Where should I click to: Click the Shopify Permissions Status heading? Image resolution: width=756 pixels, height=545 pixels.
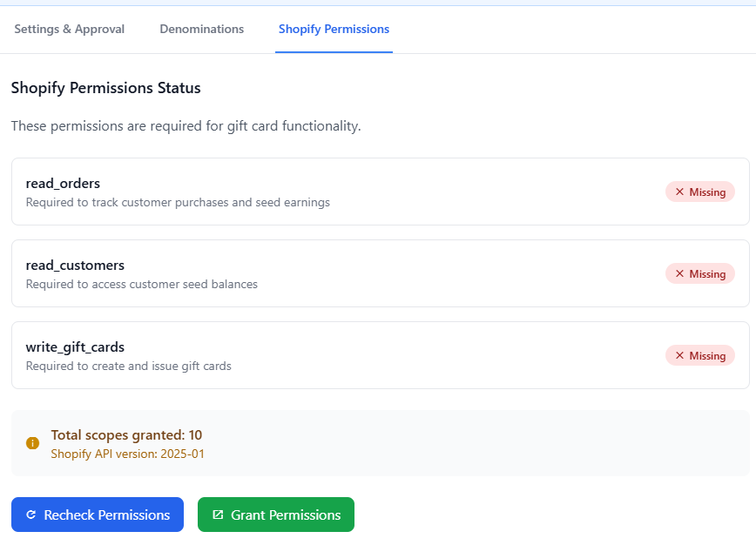[x=105, y=88]
